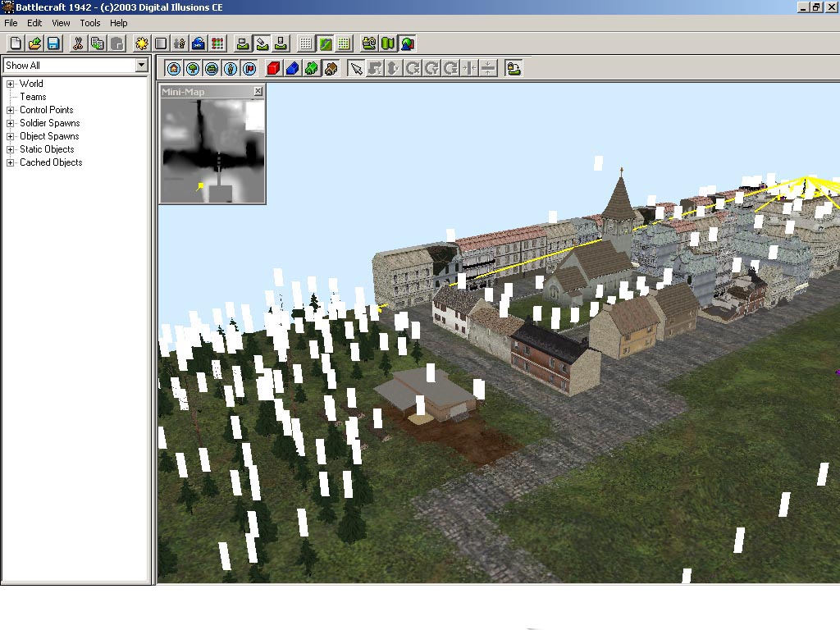Click the Cut scissors icon
The width and height of the screenshot is (840, 630).
[x=78, y=43]
